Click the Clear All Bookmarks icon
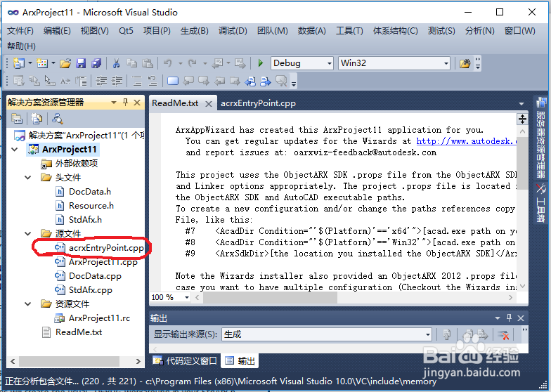551x392 pixels. [281, 81]
